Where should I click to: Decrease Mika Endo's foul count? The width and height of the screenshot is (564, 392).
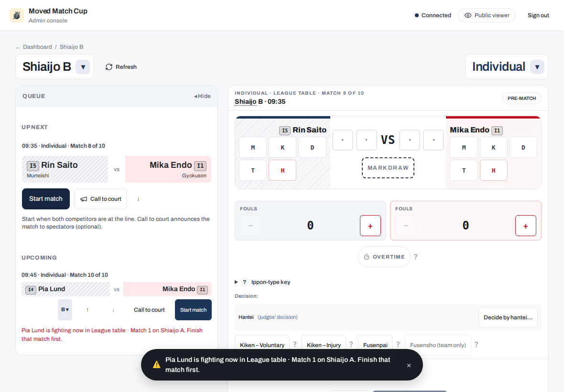coord(406,226)
